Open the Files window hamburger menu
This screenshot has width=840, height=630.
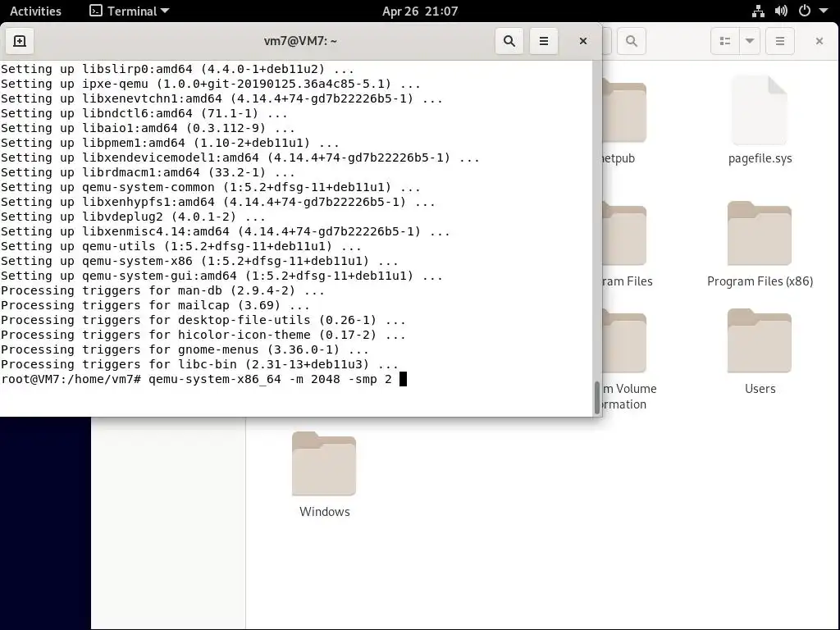[779, 41]
